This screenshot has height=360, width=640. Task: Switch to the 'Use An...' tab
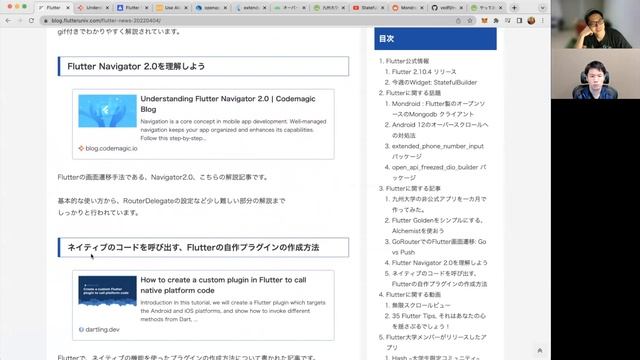click(x=172, y=8)
